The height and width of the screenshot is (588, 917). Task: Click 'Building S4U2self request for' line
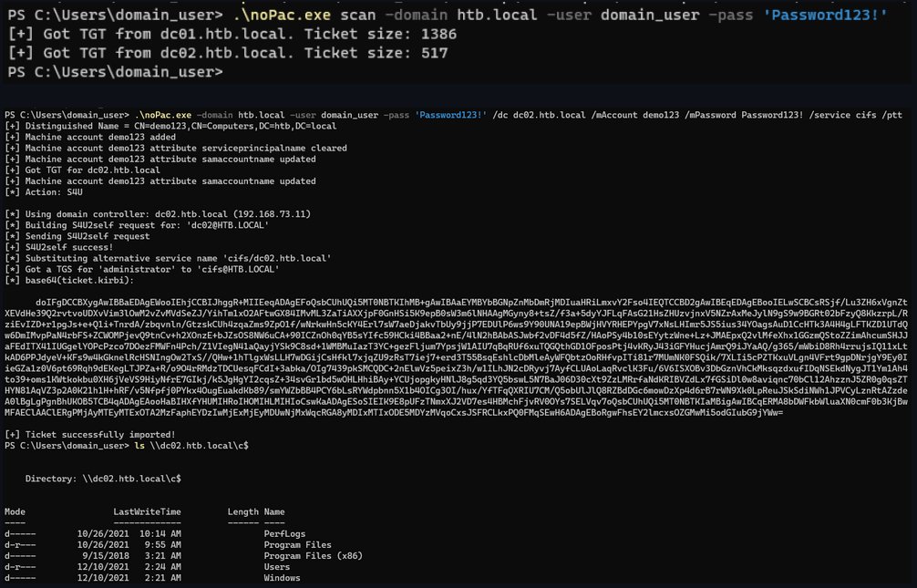137,226
